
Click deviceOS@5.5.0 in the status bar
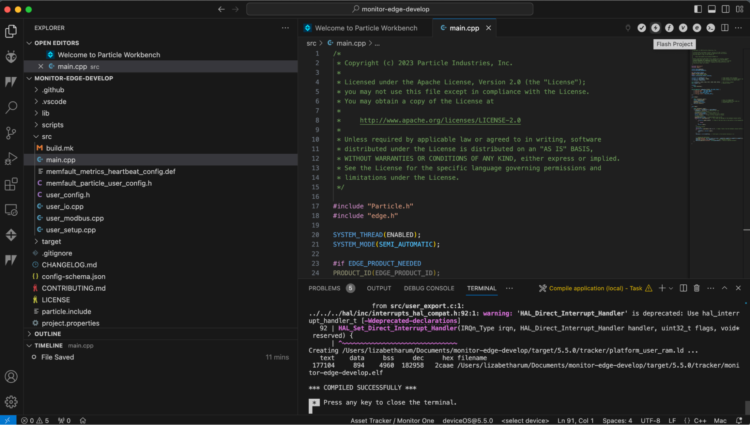coord(468,420)
